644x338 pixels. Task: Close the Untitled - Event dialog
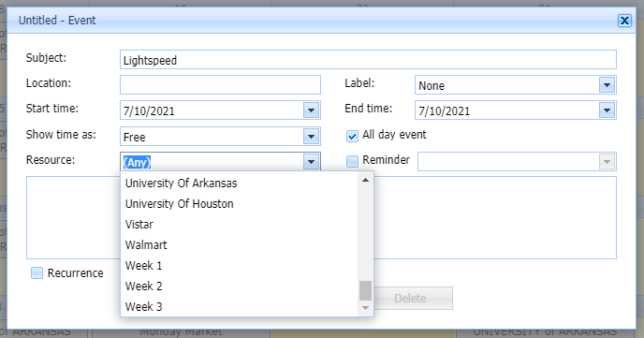click(624, 21)
